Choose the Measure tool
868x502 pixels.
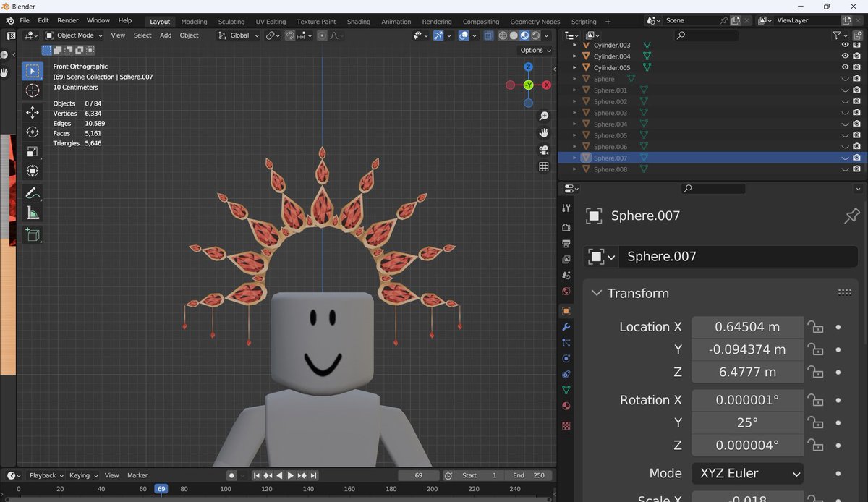(33, 213)
